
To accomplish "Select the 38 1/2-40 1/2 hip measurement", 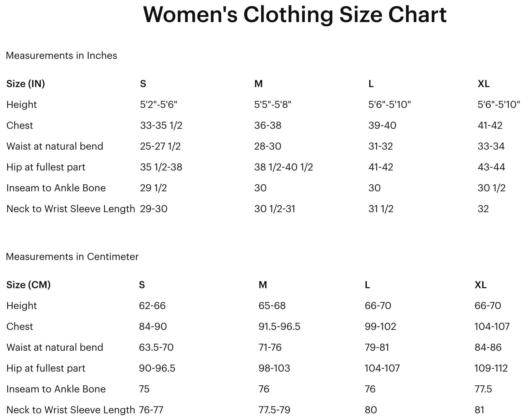I will pyautogui.click(x=284, y=167).
